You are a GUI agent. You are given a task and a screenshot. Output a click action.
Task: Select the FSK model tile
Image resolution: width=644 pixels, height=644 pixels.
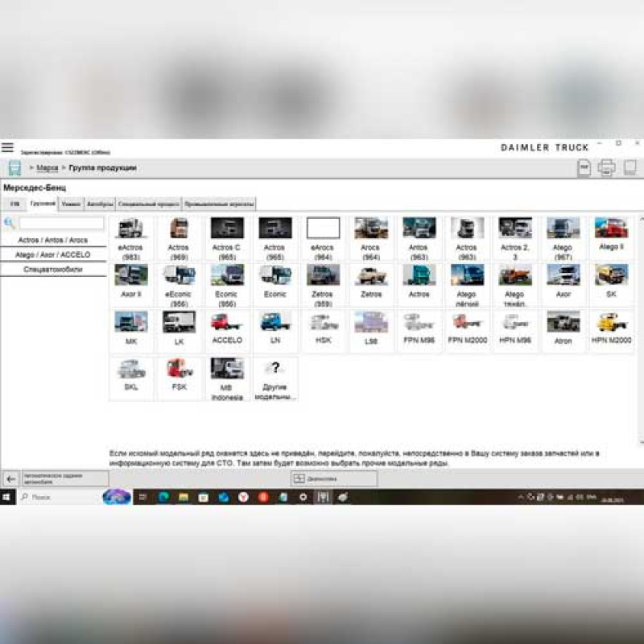[179, 378]
